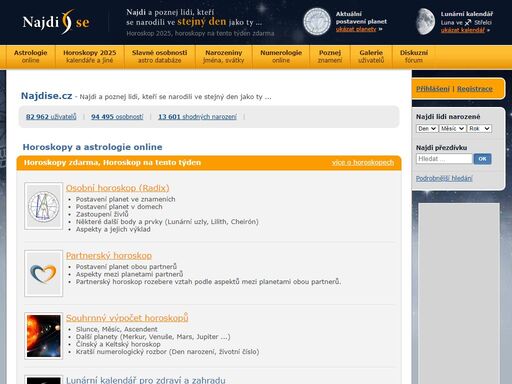Click the moon image in header

426,22
